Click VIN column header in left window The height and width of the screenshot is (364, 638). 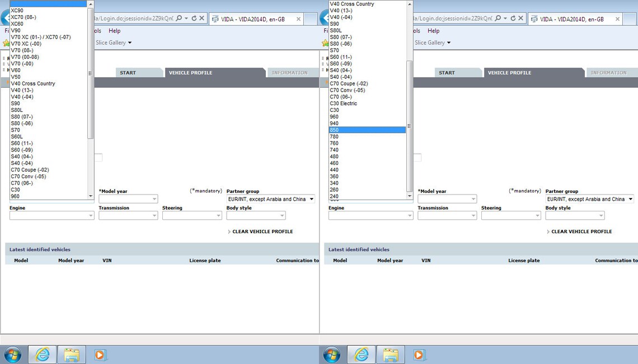point(107,261)
